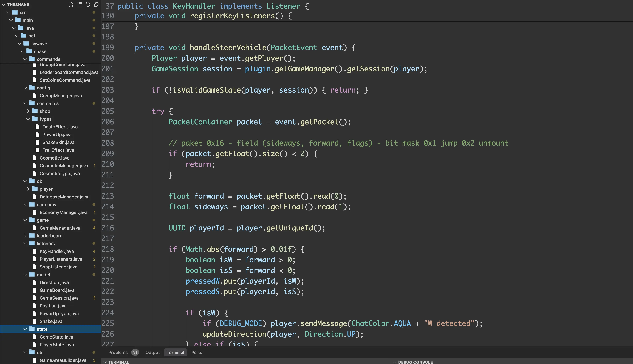Open the Ports tab
Viewport: 633px width, 364px height.
pos(197,352)
